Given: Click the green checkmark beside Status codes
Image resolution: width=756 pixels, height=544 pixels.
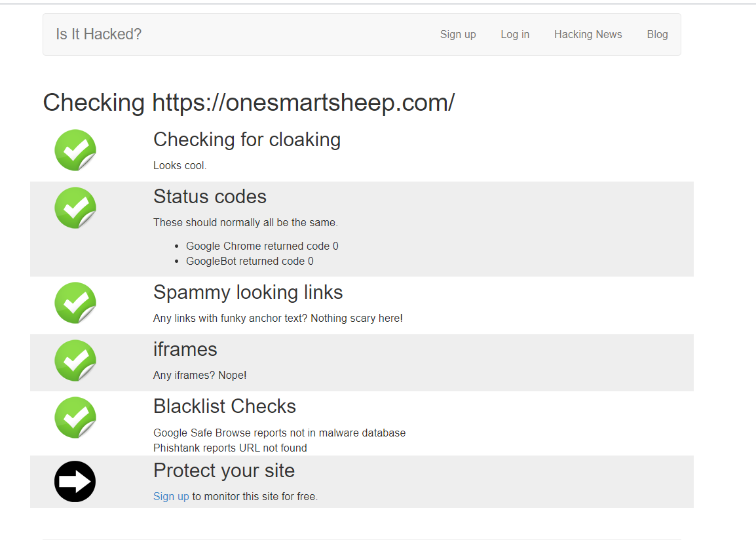Looking at the screenshot, I should click(75, 208).
